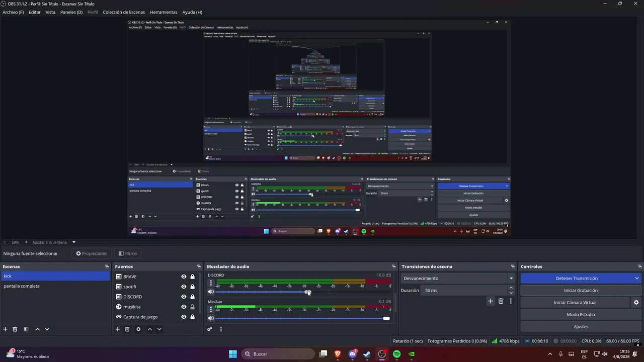
Task: Add a scene transition with the plus icon
Action: click(491, 301)
